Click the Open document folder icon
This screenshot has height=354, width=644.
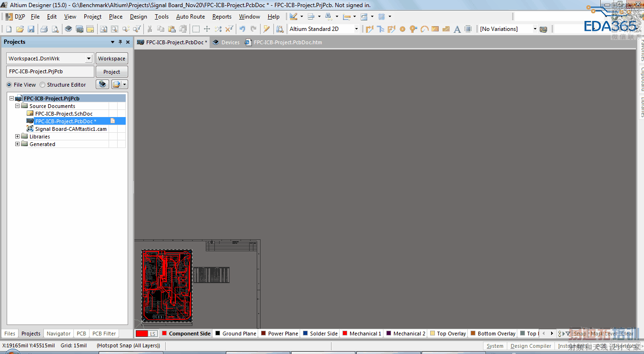click(20, 29)
